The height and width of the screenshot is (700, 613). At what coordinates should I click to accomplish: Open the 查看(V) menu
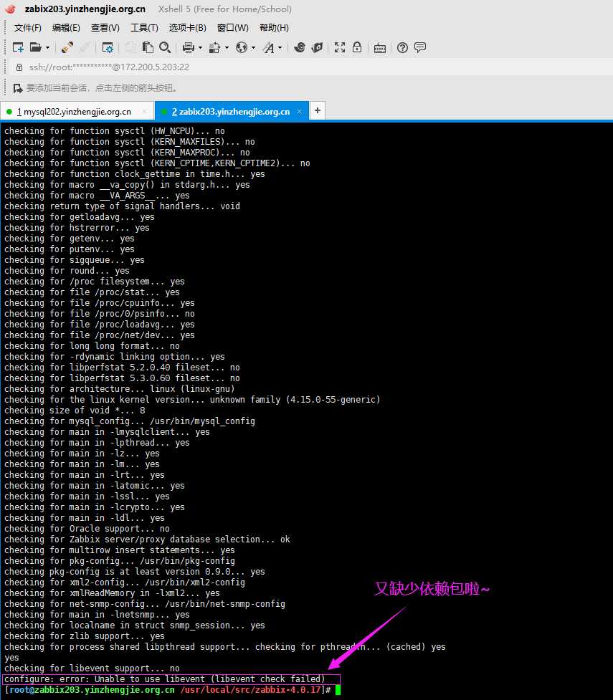click(105, 28)
